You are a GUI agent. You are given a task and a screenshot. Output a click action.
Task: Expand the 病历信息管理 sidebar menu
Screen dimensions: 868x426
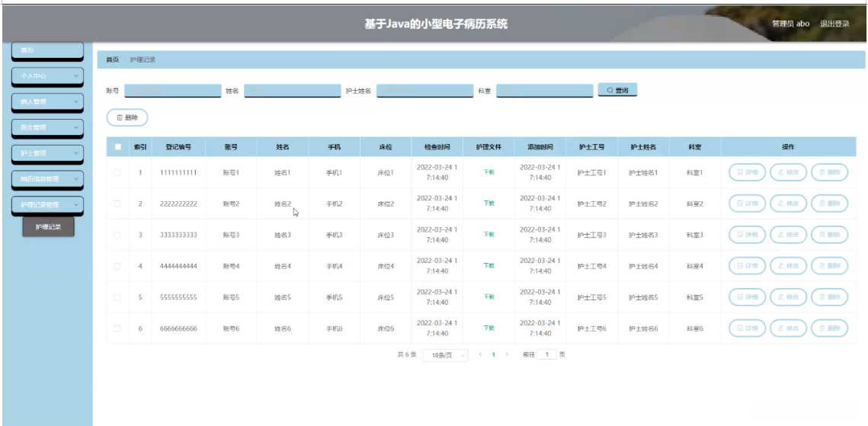[x=47, y=179]
